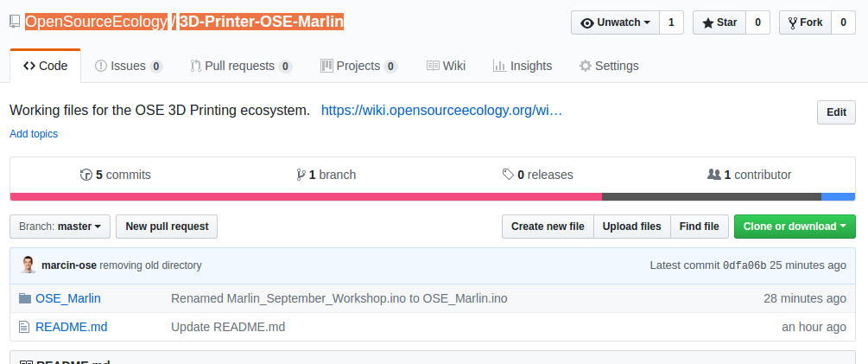This screenshot has height=364, width=868.
Task: Click Add topics link
Action: click(34, 134)
